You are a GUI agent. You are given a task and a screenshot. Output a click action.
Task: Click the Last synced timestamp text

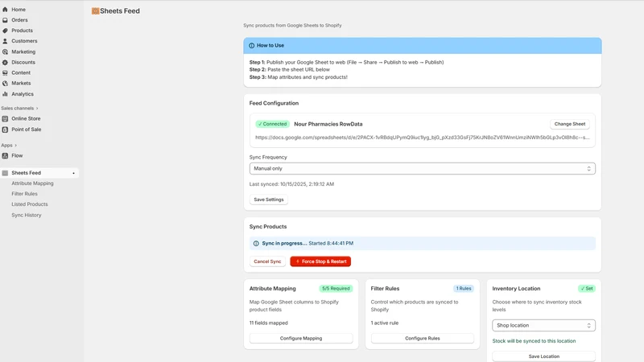pyautogui.click(x=291, y=184)
